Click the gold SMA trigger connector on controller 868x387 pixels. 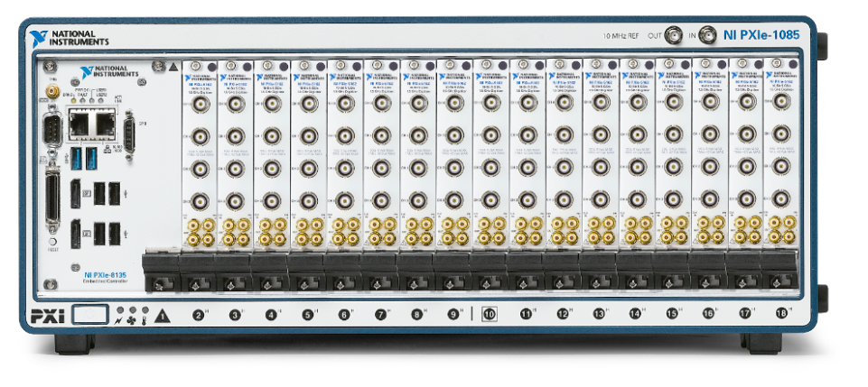point(52,92)
